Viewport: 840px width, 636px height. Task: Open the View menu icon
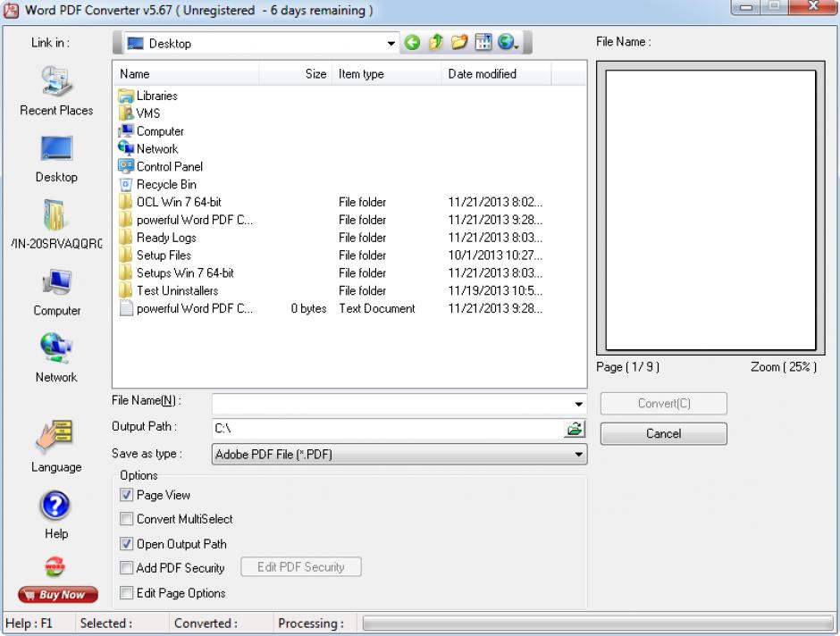(483, 43)
